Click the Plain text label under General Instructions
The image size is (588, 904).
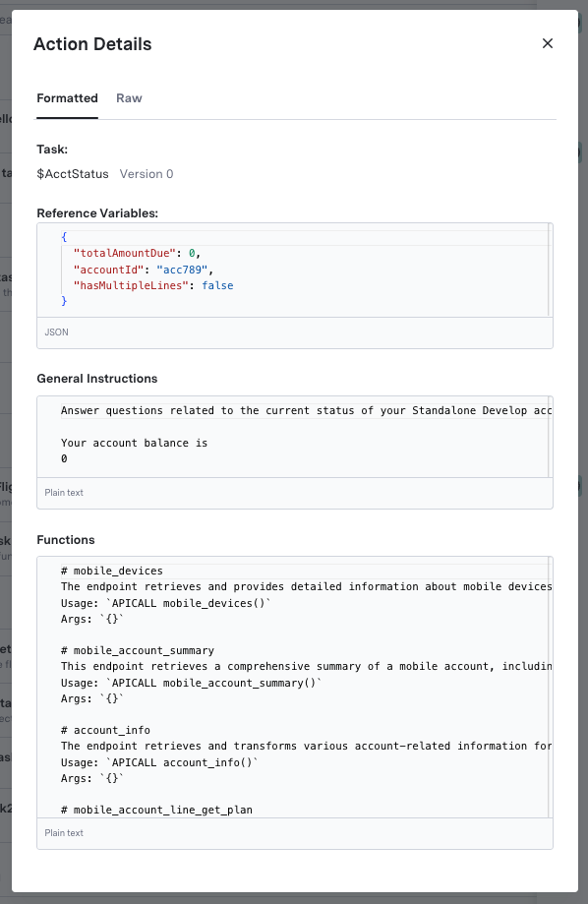(x=64, y=493)
